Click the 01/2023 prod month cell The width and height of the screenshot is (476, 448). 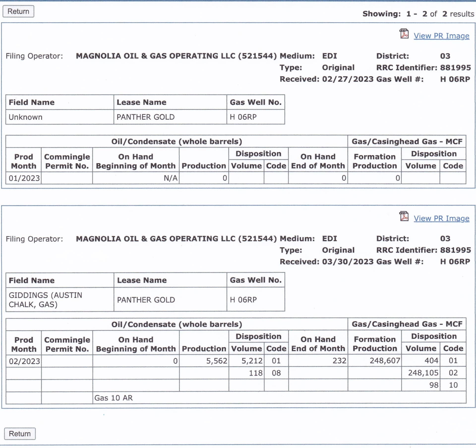pyautogui.click(x=24, y=178)
